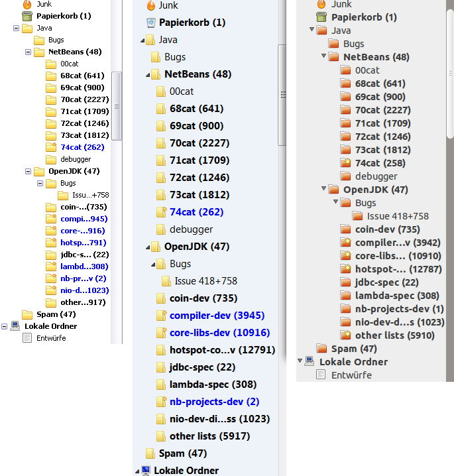Select the nio-dev-di...ss (1023) folder
454x476 pixels.
click(220, 419)
